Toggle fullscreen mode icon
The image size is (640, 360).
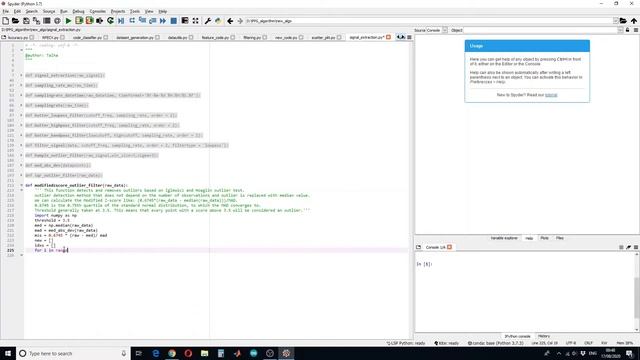[196, 21]
